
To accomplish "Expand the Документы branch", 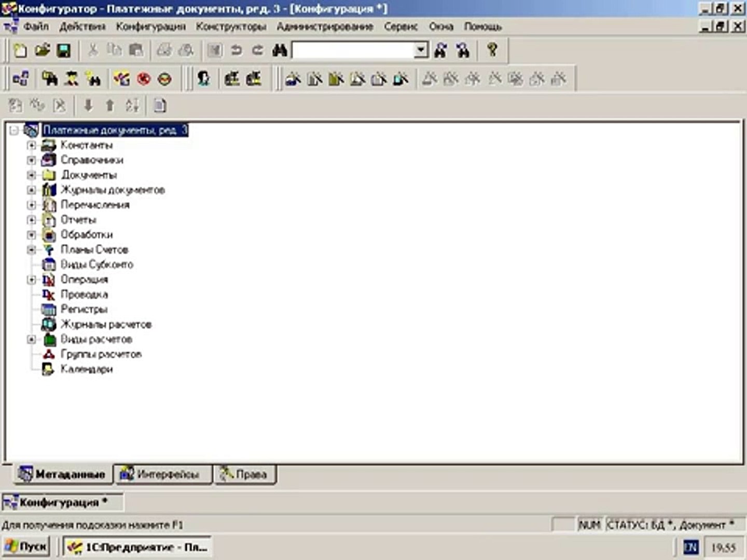I will (31, 175).
